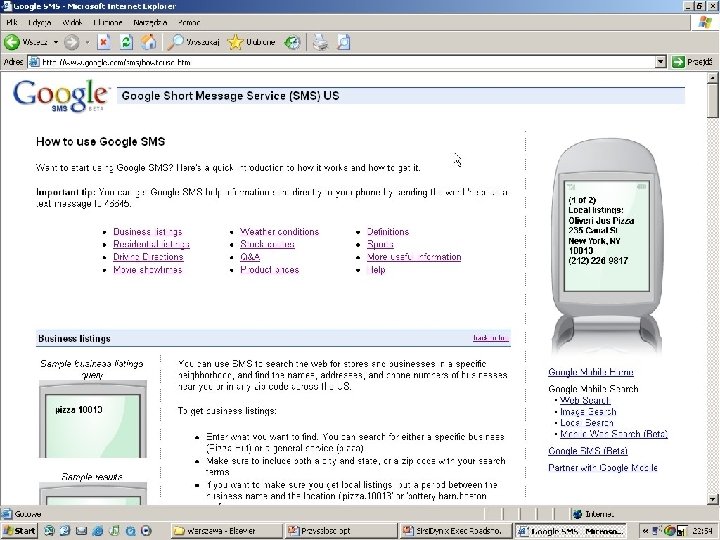Click the scroll down arrow of page scrollbar
Viewport: 720px width, 540px height.
[713, 499]
